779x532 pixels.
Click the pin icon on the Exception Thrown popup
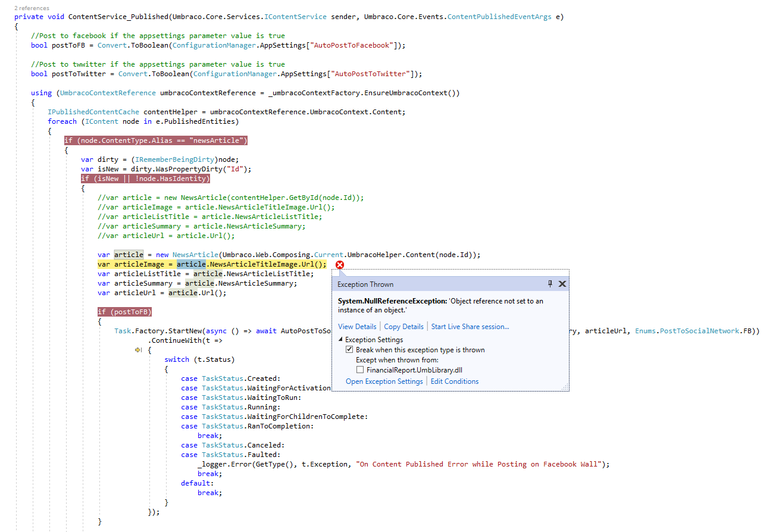click(550, 284)
